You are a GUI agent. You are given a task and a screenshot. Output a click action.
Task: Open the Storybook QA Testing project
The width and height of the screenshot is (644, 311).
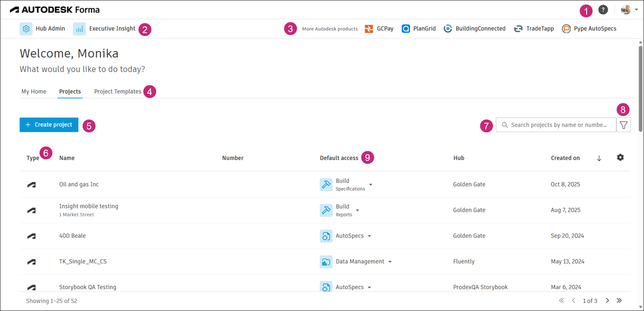pyautogui.click(x=88, y=287)
